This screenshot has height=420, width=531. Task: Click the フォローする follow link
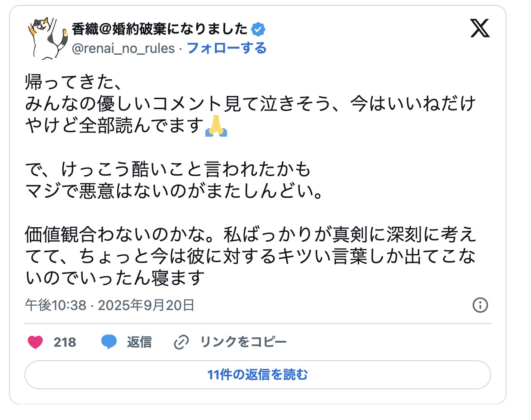227,48
